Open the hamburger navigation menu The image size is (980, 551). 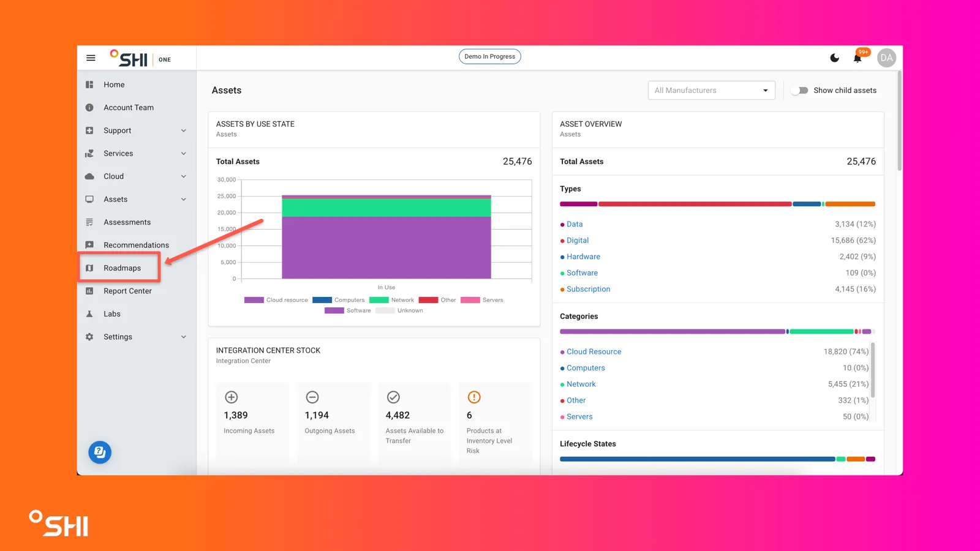91,58
